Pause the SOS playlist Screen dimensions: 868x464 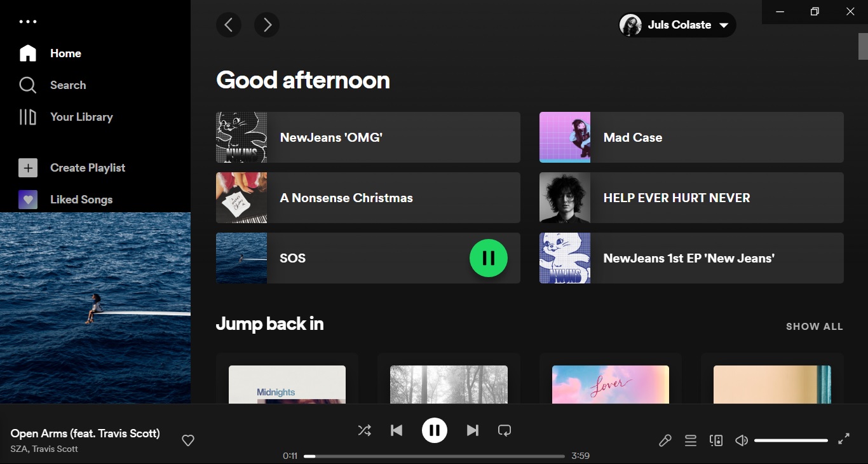pyautogui.click(x=488, y=258)
